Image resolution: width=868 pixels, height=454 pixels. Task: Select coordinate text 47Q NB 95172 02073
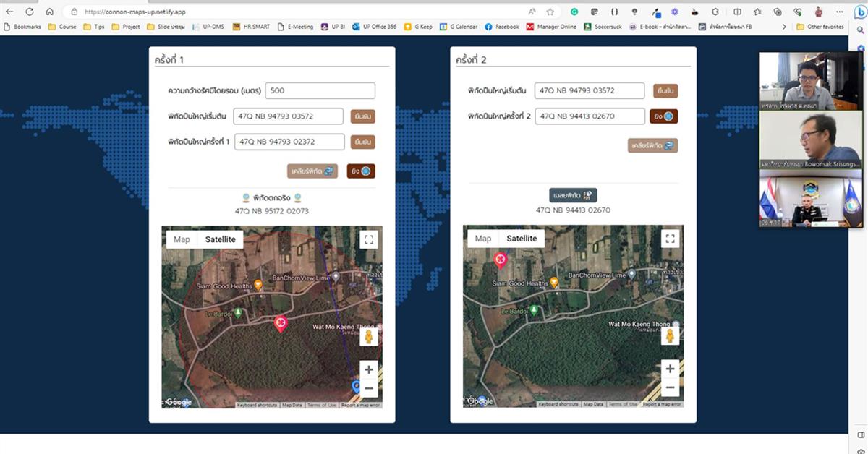272,210
